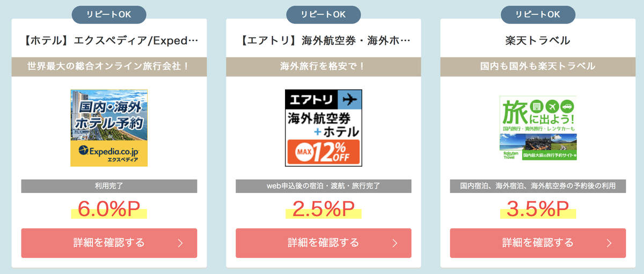
Task: Click 詳細を確認する under エアトリ card
Action: (x=324, y=243)
